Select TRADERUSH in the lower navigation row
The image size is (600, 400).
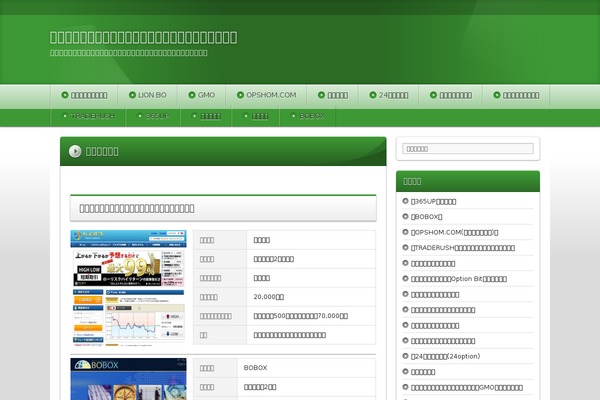tap(88, 116)
